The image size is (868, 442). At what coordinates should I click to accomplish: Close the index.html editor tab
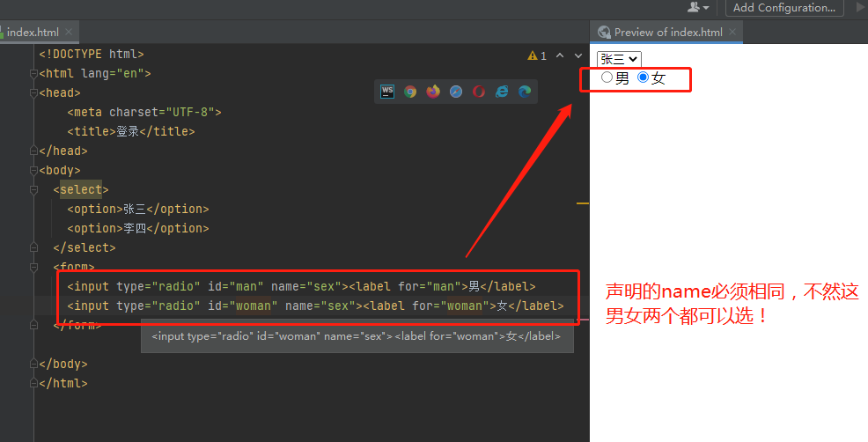coord(69,32)
